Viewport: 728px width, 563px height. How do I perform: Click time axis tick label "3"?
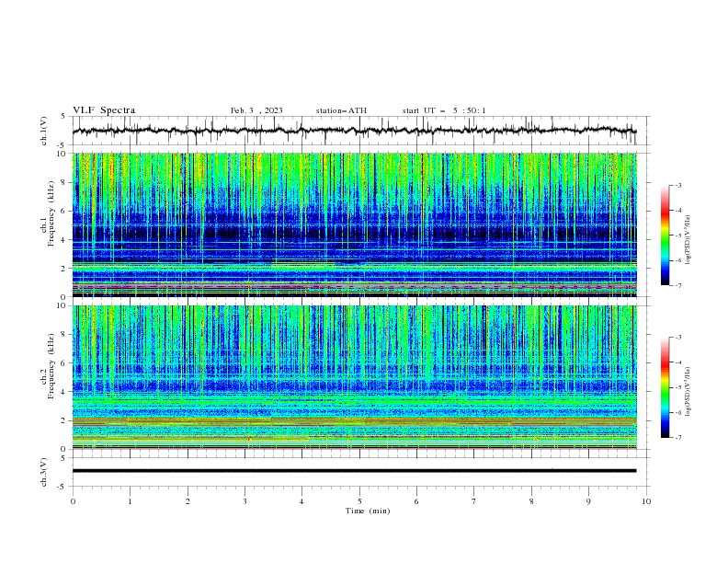[x=245, y=501]
